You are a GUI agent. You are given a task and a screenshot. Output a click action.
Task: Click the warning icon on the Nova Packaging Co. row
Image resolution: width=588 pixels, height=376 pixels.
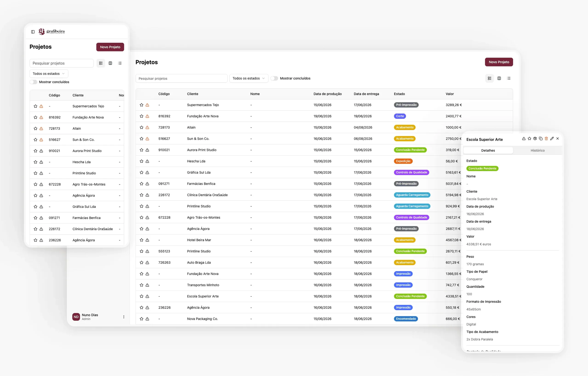tap(147, 319)
